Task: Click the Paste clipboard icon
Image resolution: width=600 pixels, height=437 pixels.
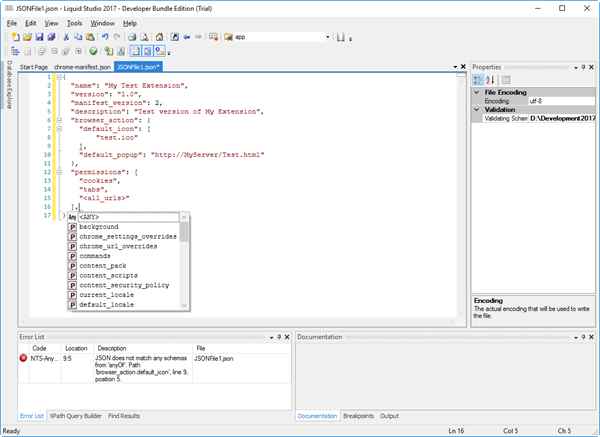Action: (x=90, y=37)
